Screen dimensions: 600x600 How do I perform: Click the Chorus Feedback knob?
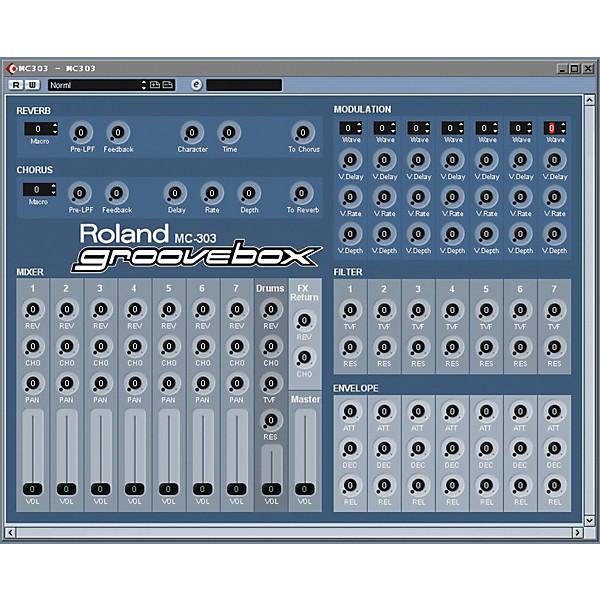(x=116, y=193)
